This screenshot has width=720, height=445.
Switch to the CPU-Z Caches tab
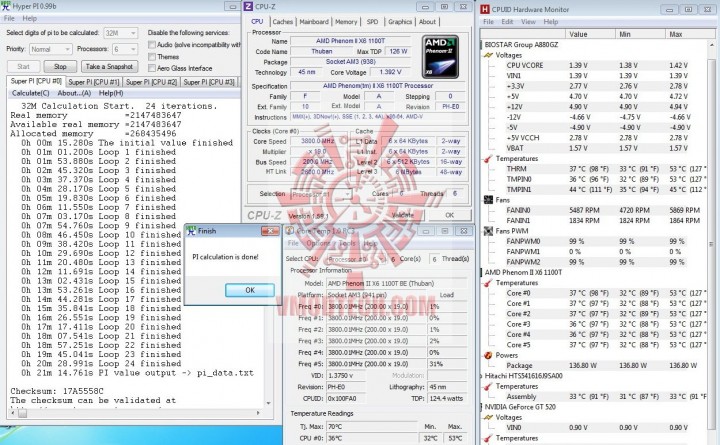pyautogui.click(x=282, y=22)
